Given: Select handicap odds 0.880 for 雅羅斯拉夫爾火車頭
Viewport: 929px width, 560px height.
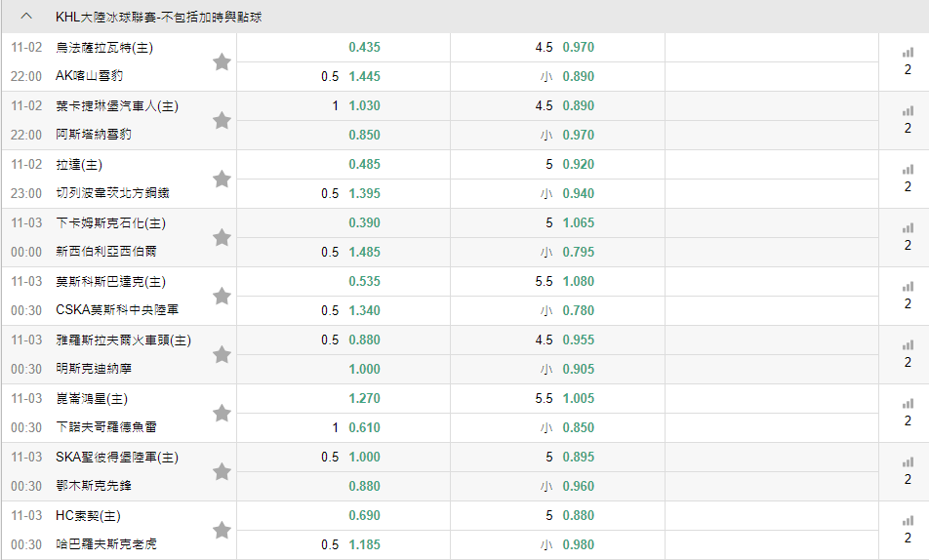Looking at the screenshot, I should coord(364,340).
